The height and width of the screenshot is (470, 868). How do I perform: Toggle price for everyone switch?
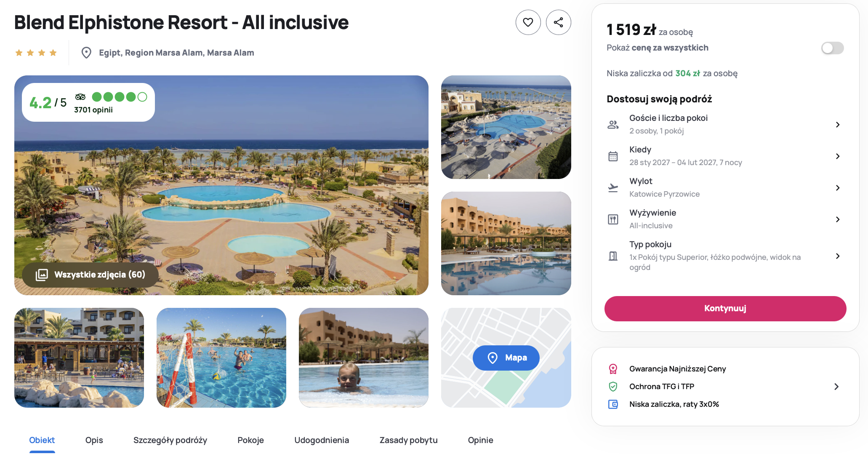click(832, 48)
